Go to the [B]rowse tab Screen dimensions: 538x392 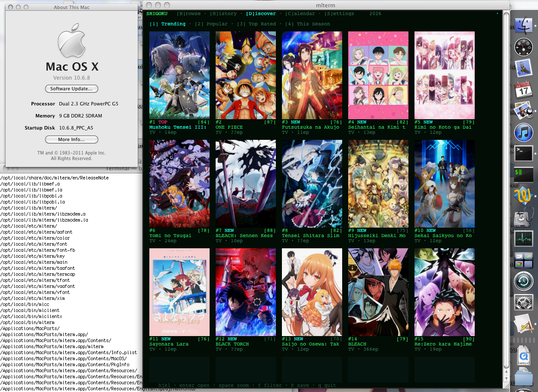188,14
